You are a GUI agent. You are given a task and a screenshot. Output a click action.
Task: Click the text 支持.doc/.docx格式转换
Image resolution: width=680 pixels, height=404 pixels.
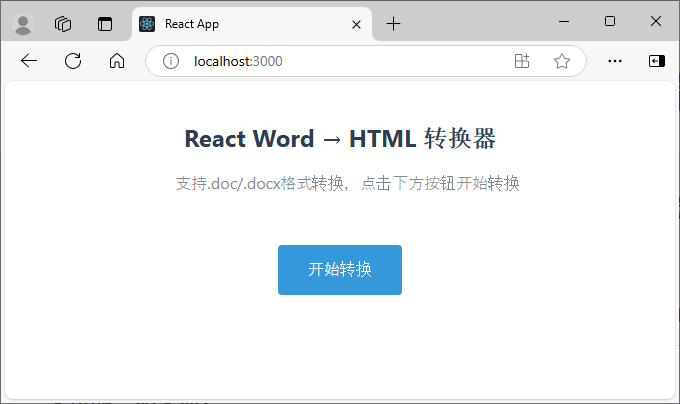point(260,183)
